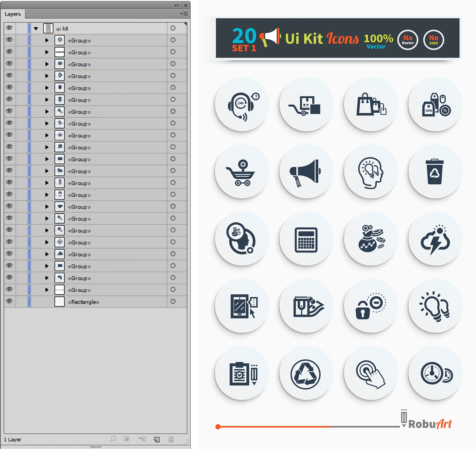Click Create New Layer icon
476x449 pixels.
(x=157, y=439)
